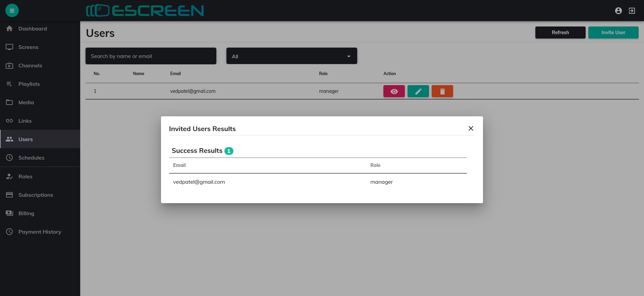Open Schedules from the sidebar
644x296 pixels.
tap(31, 158)
